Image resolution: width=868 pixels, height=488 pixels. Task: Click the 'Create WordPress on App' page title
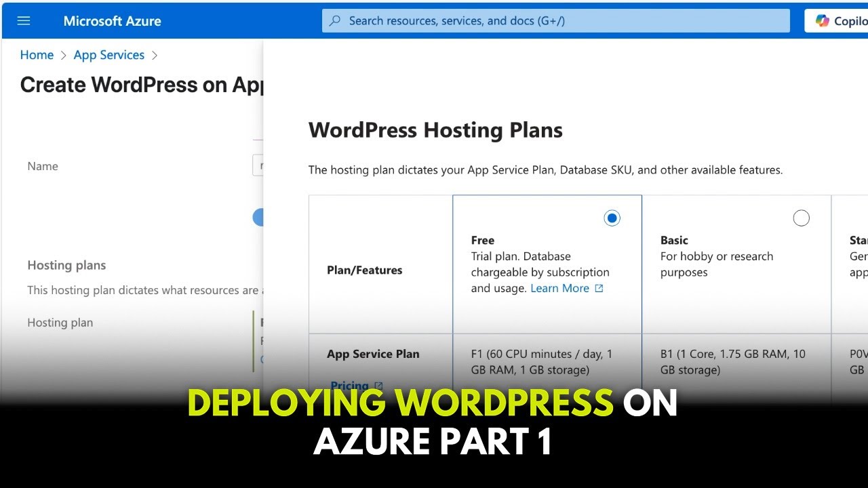(142, 85)
